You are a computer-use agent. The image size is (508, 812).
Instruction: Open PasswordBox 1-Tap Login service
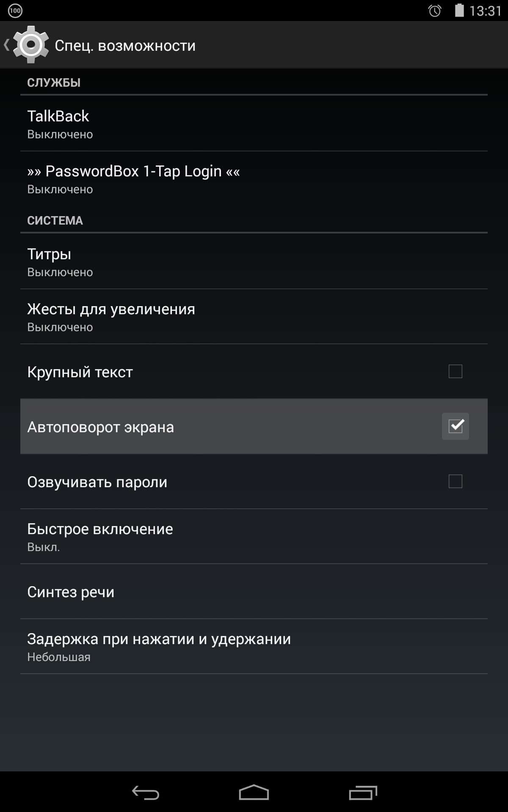click(x=254, y=179)
